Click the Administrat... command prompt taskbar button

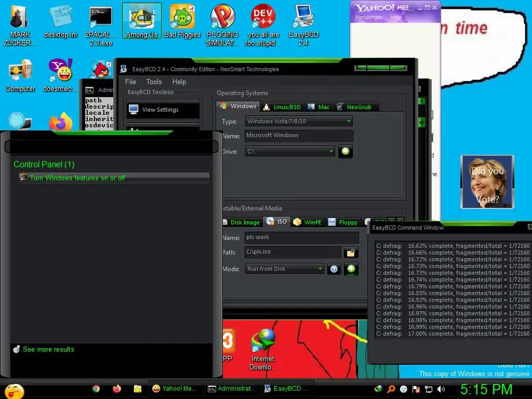[x=231, y=389]
